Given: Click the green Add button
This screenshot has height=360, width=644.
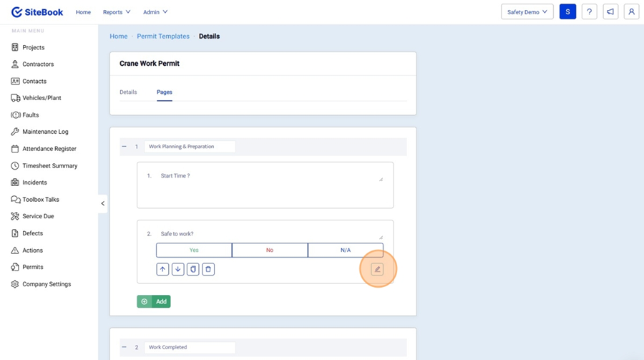Looking at the screenshot, I should click(x=154, y=302).
